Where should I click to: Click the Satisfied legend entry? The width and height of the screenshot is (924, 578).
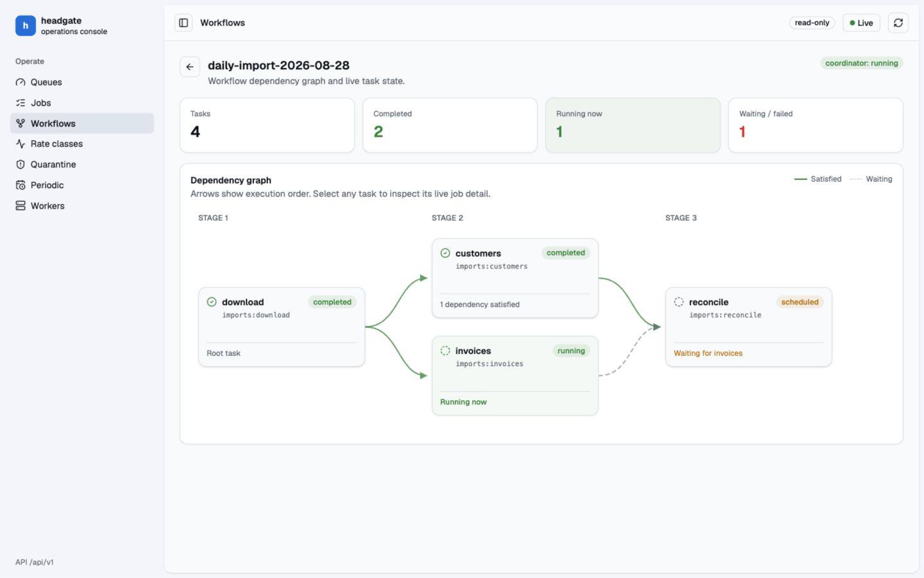[x=818, y=179]
